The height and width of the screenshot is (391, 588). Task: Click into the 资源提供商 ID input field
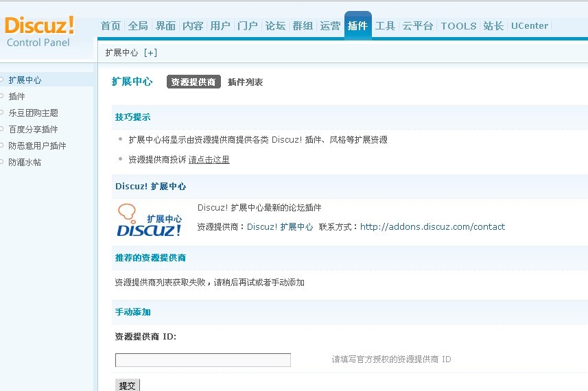(x=203, y=360)
